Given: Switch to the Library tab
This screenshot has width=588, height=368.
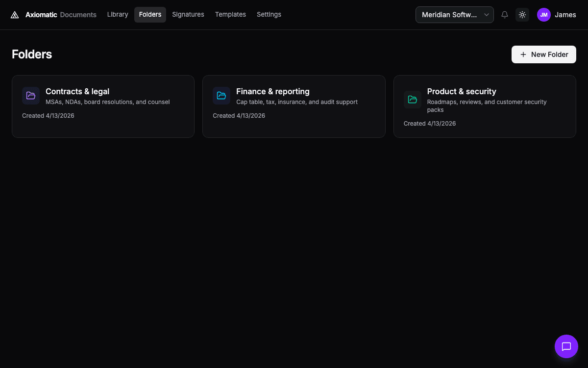Looking at the screenshot, I should pyautogui.click(x=118, y=15).
